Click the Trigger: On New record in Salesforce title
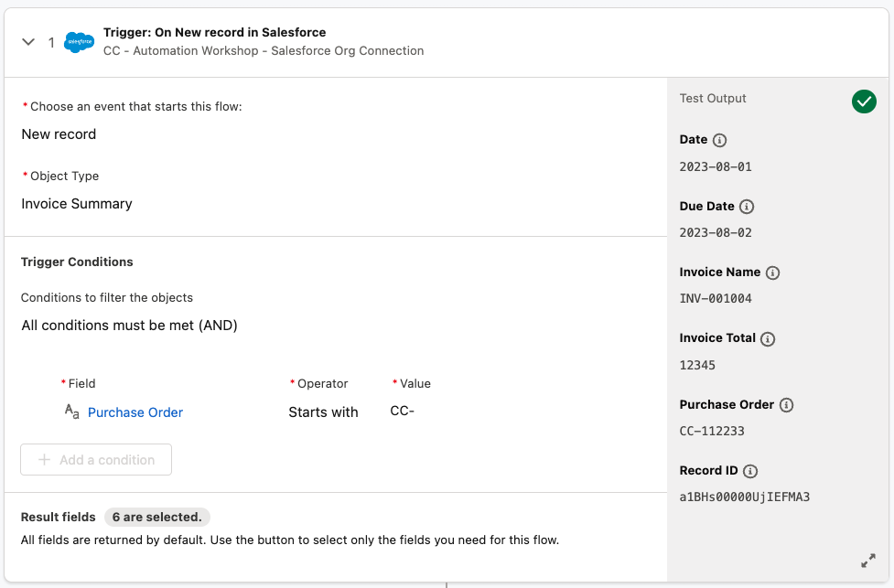Viewport: 894px width, 588px height. click(x=214, y=32)
